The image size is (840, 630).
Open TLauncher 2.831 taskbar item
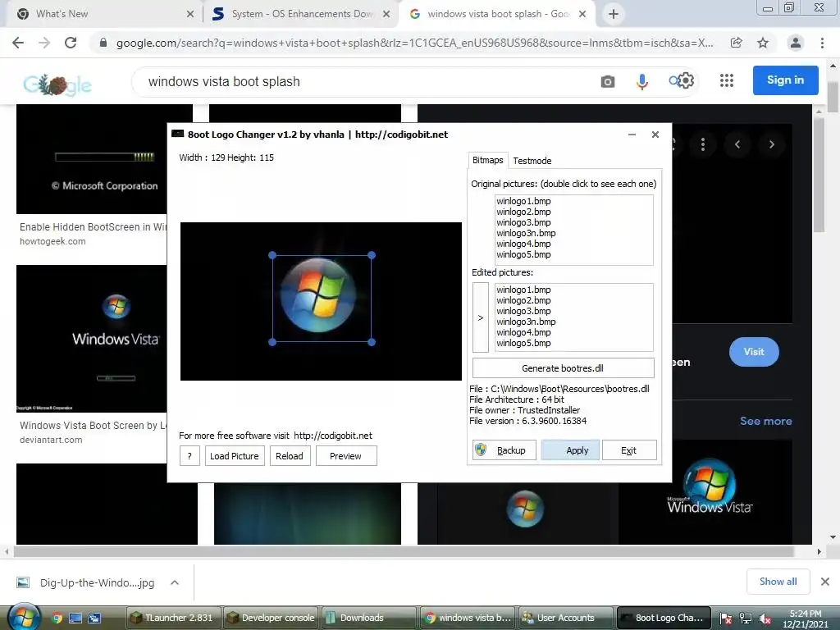tap(173, 618)
